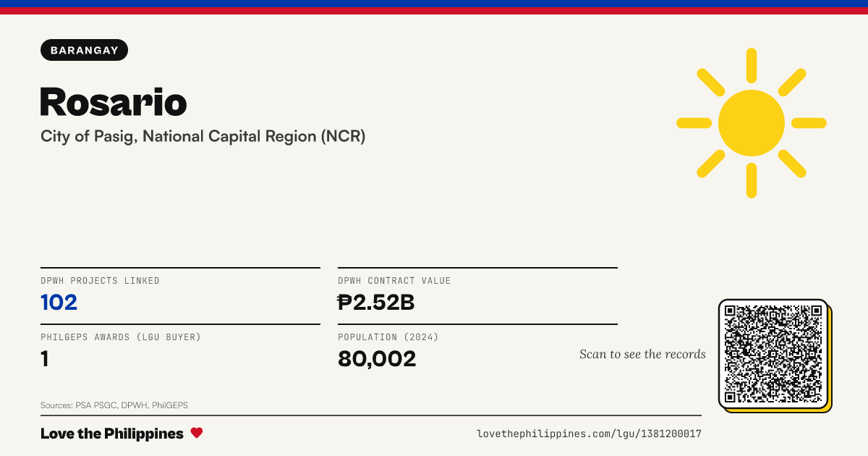Screen dimensions: 868x456
Task: Click the PHILGEPS AWARDS (LGU BUYER) label
Action: (x=121, y=337)
